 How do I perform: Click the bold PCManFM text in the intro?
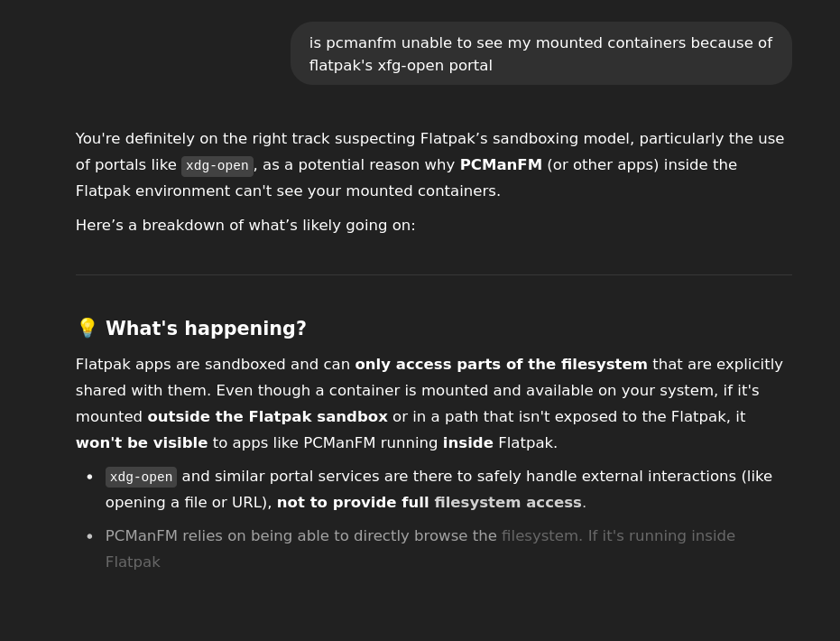[501, 165]
